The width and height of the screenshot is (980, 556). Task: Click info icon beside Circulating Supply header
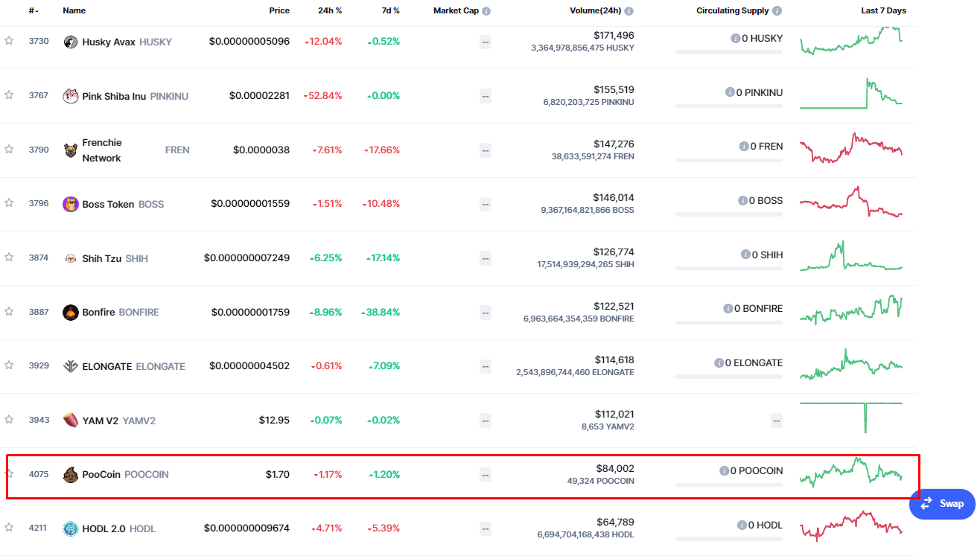coord(777,11)
